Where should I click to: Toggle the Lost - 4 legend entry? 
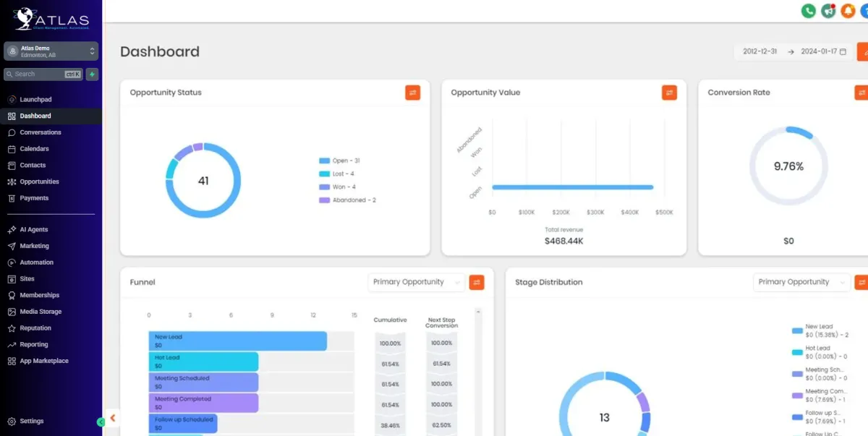[x=336, y=174]
